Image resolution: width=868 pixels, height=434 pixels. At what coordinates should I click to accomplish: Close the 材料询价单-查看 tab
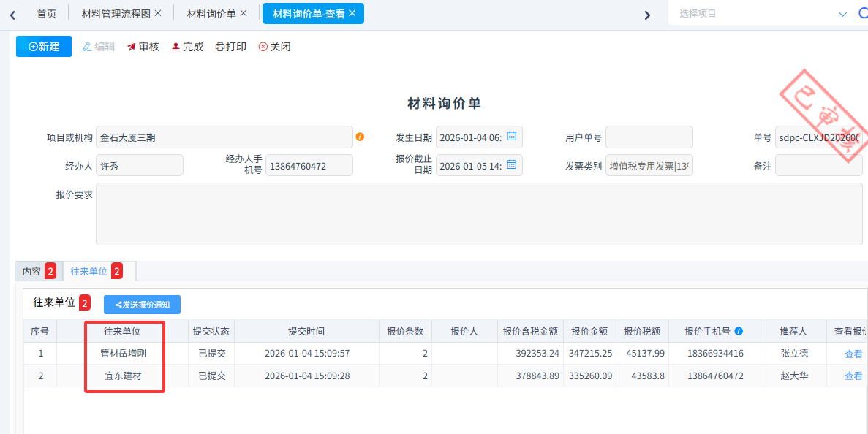[x=352, y=13]
